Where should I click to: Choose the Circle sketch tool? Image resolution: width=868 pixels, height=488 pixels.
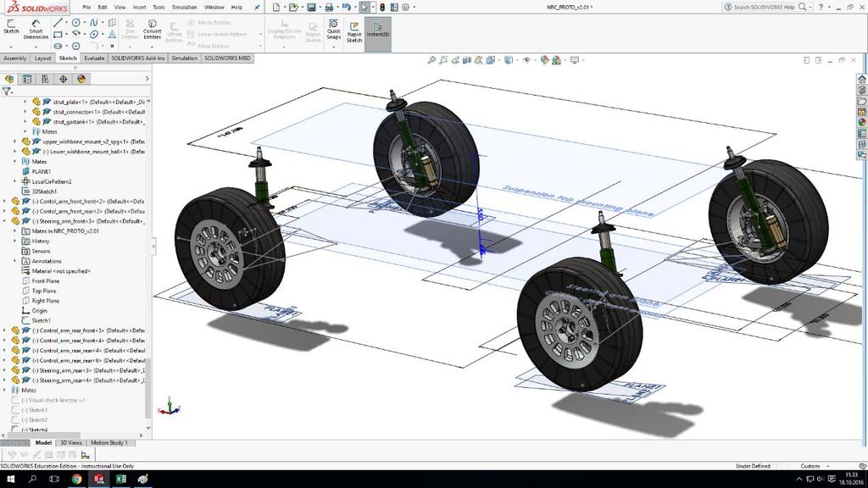(75, 23)
